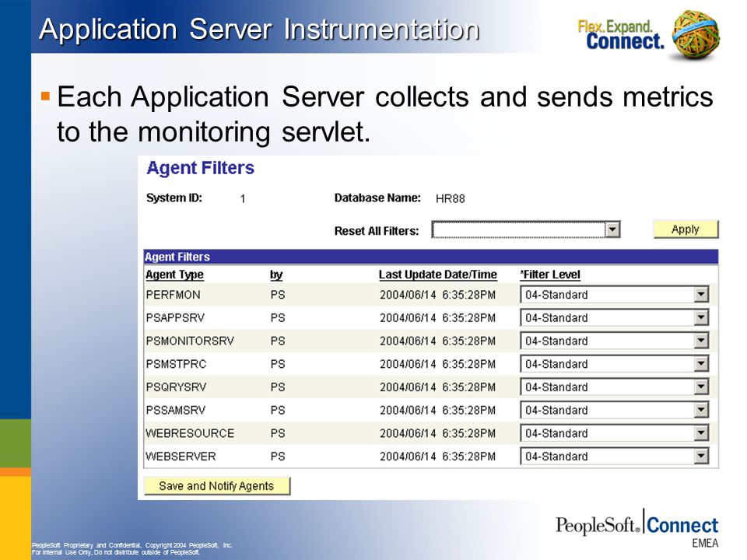Click the blue Agent Filters grid title bar
The image size is (747, 560).
tap(430, 257)
